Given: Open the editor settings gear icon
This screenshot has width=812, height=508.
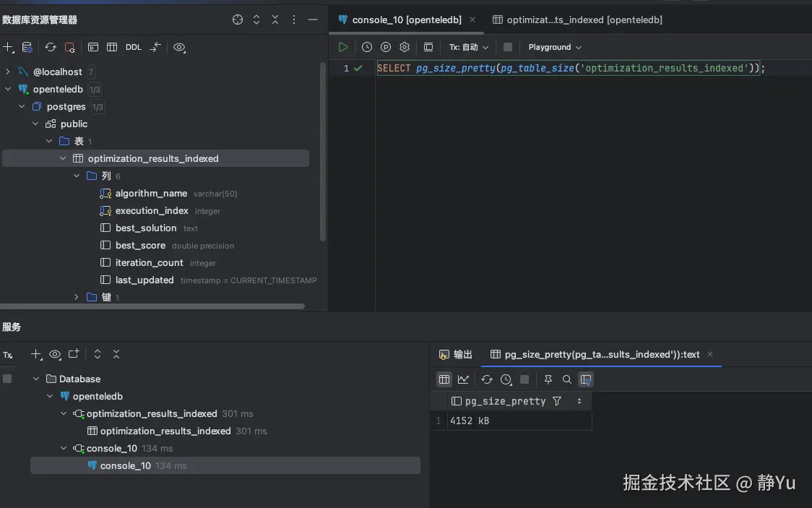Looking at the screenshot, I should [405, 47].
